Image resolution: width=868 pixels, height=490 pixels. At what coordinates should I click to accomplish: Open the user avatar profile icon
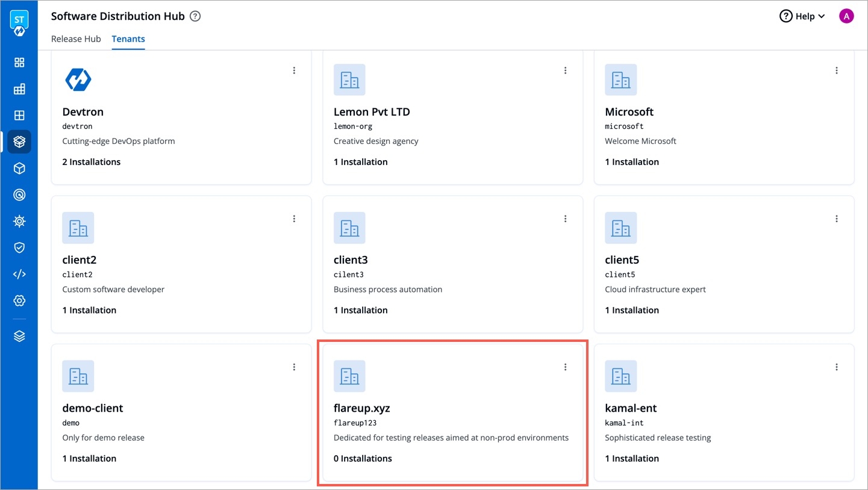846,16
